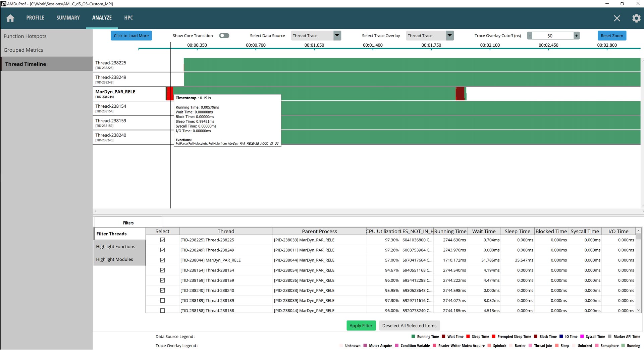Select Filter Threads filter tab
The width and height of the screenshot is (644, 350).
[119, 234]
